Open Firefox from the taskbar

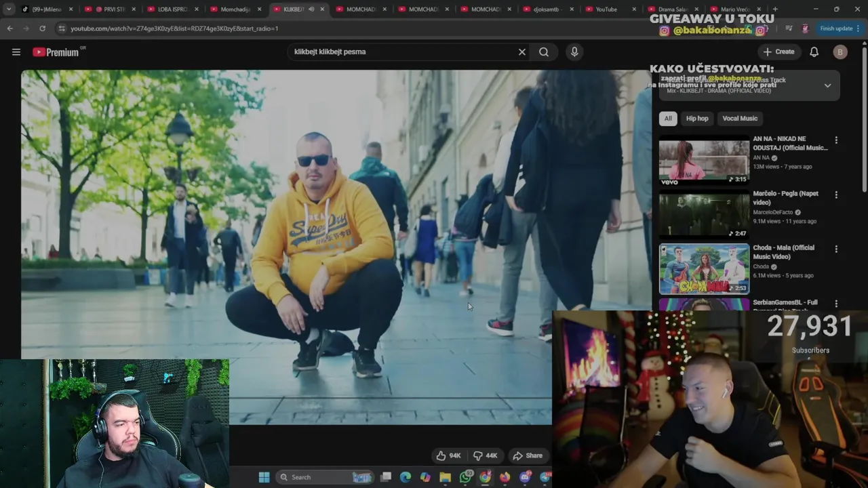point(505,477)
